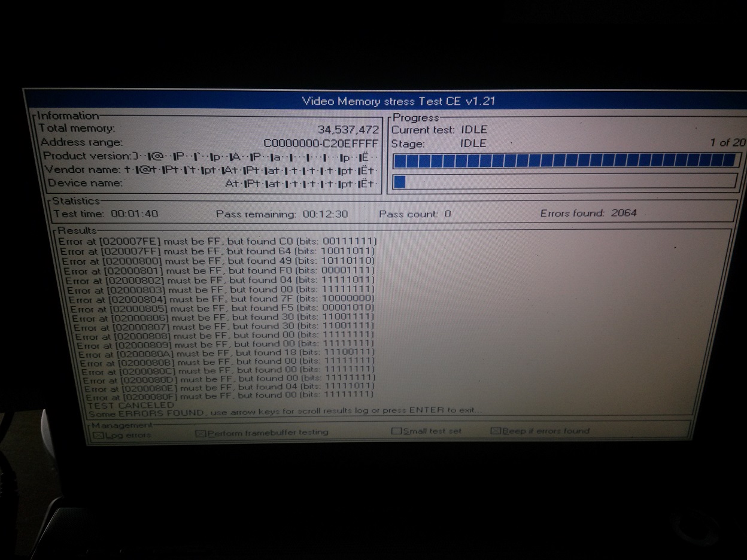Select error row at [02000807]
747x560 pixels.
pyautogui.click(x=224, y=327)
